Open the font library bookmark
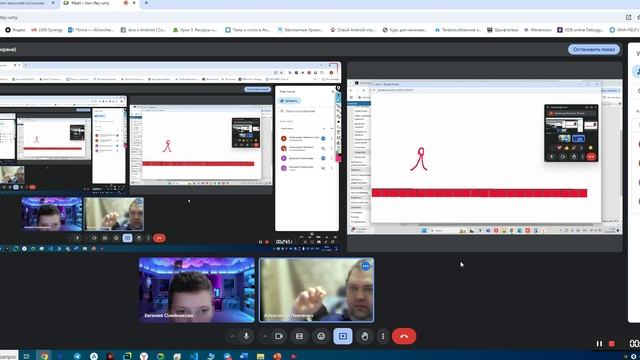 tap(502, 30)
